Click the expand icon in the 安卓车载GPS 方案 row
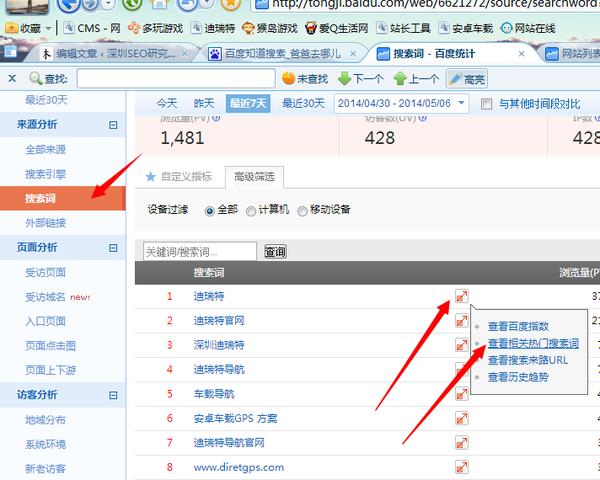 (461, 418)
